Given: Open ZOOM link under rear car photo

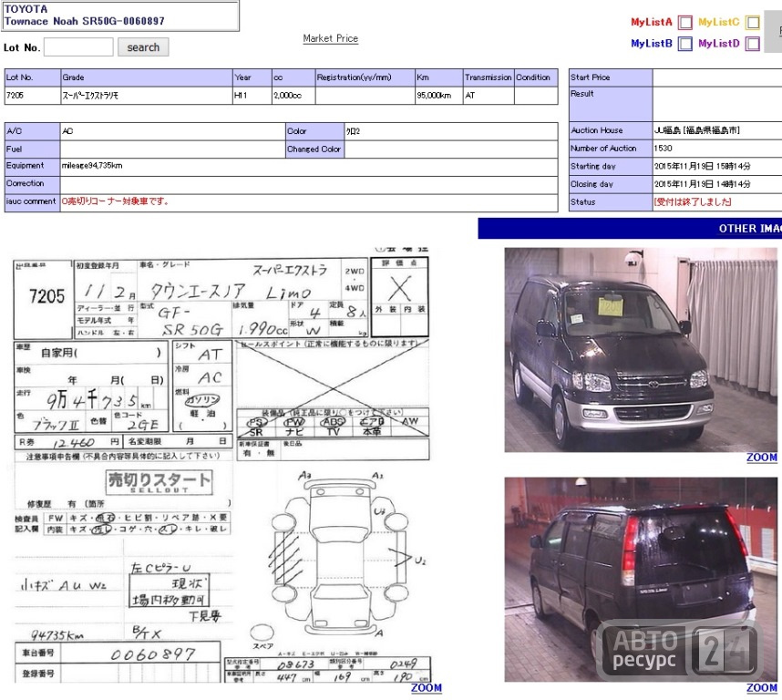Looking at the screenshot, I should click(762, 688).
